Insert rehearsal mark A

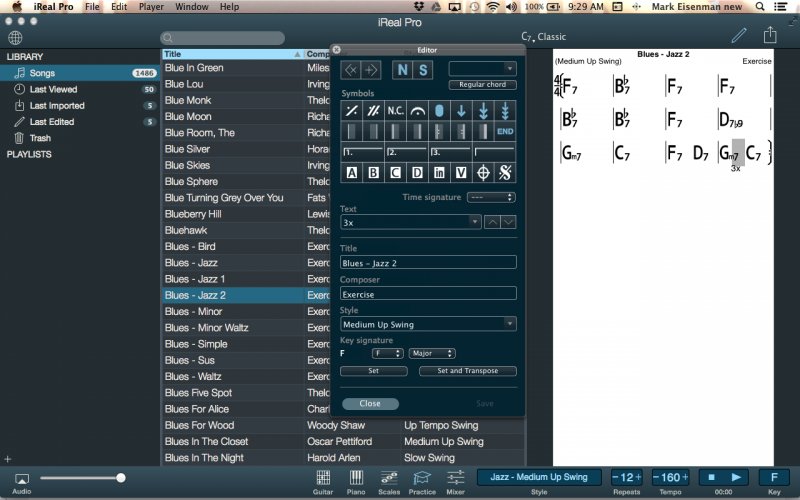click(352, 172)
